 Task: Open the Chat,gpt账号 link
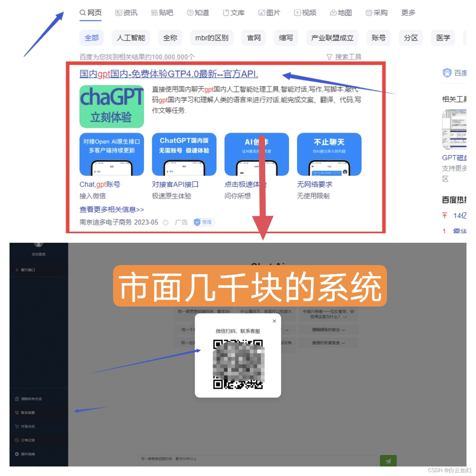point(100,184)
